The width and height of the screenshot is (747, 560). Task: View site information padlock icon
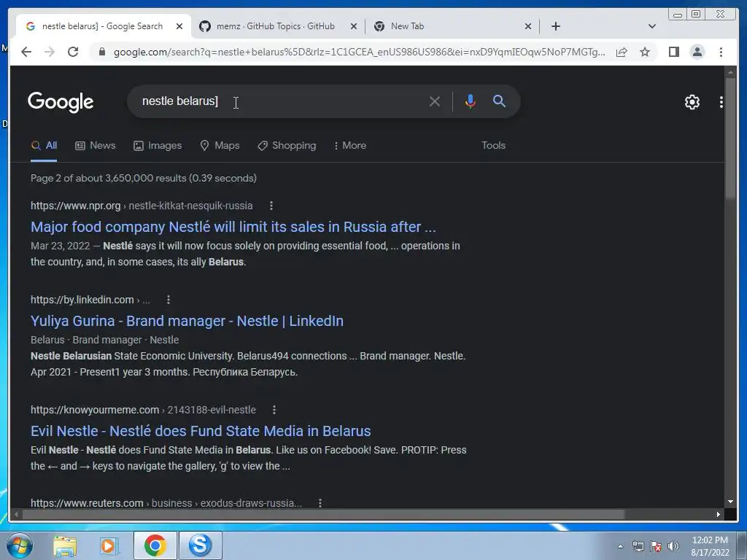pyautogui.click(x=102, y=52)
